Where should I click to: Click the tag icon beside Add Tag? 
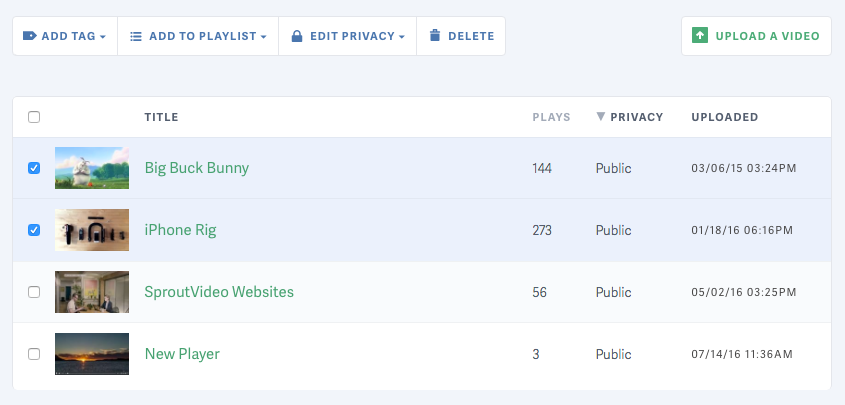29,36
